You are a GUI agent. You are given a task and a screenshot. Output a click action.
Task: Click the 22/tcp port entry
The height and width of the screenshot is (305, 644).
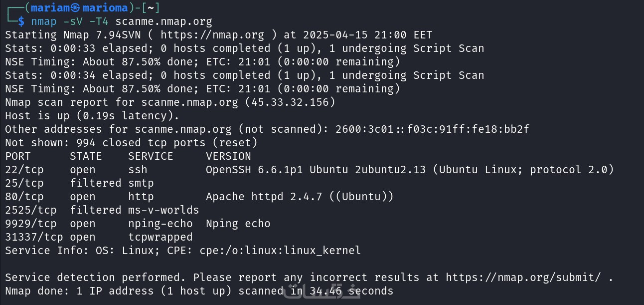tap(24, 170)
